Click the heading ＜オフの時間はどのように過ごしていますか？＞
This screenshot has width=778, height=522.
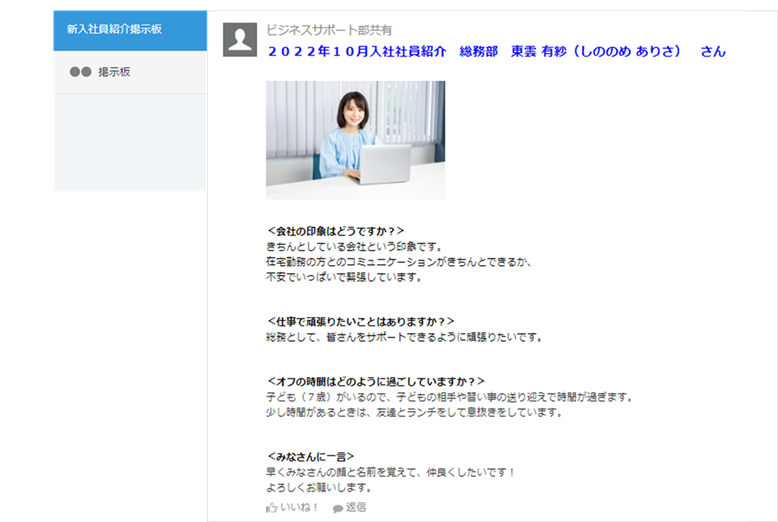tap(376, 382)
